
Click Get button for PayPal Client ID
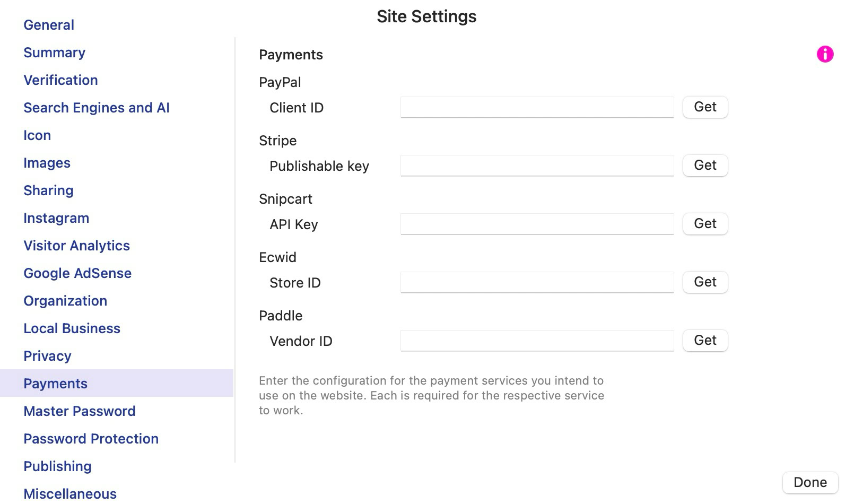pyautogui.click(x=705, y=107)
